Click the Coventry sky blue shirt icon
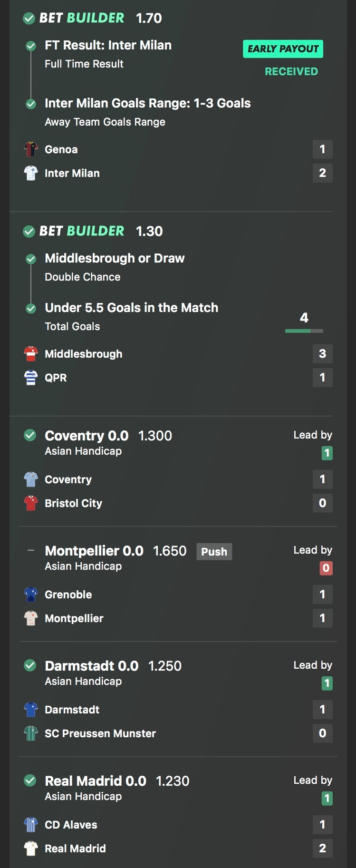The width and height of the screenshot is (356, 868). point(31,479)
